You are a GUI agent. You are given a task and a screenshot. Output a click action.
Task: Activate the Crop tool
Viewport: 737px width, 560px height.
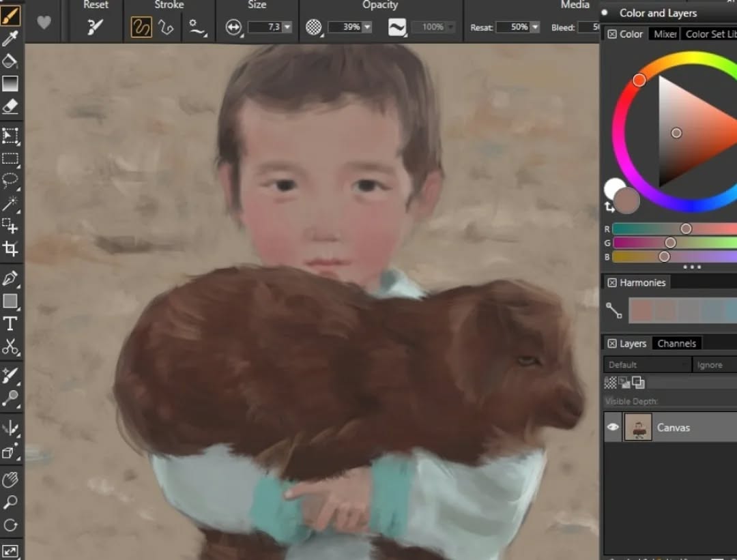(x=10, y=249)
